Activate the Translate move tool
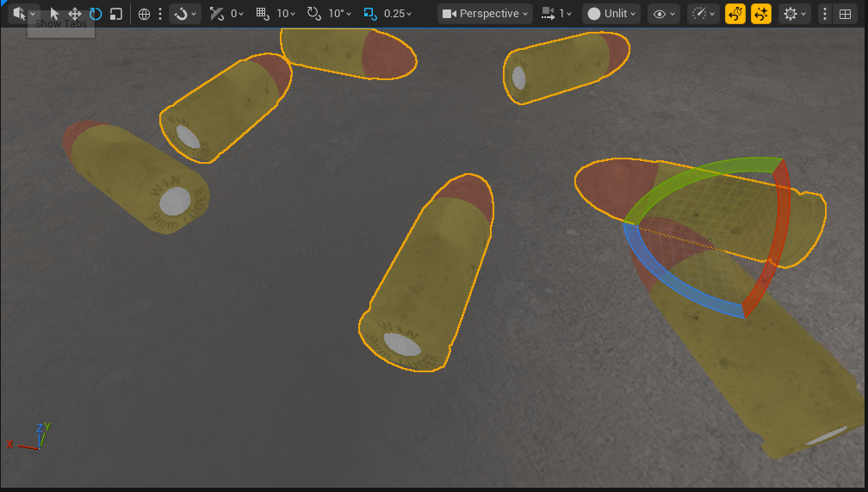Image resolution: width=868 pixels, height=492 pixels. tap(75, 13)
